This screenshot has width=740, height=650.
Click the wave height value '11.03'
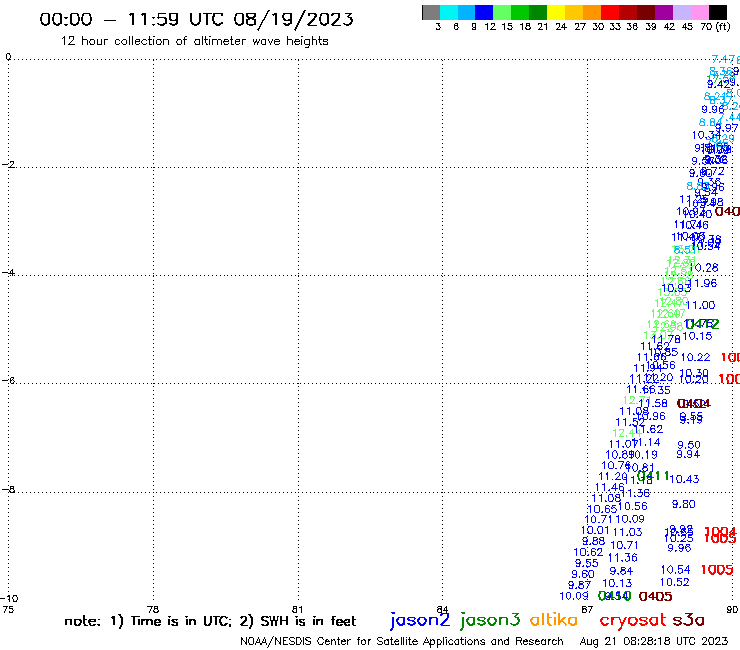(x=628, y=532)
